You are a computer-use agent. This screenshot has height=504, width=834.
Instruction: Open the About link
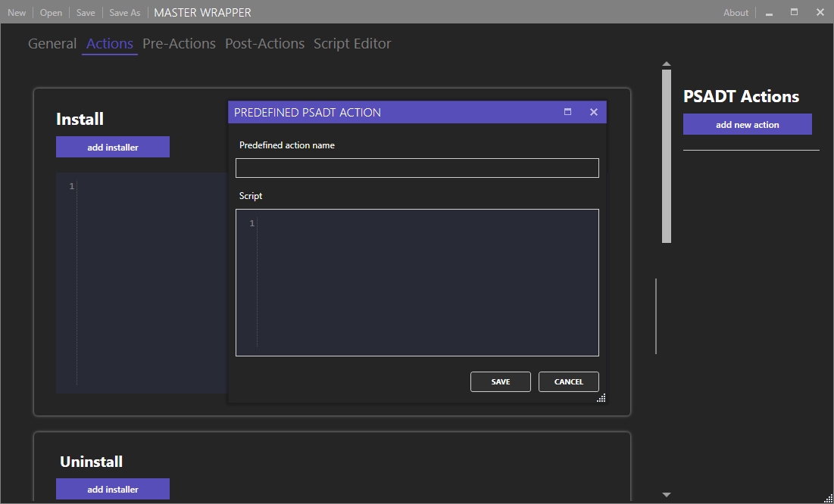(x=736, y=13)
